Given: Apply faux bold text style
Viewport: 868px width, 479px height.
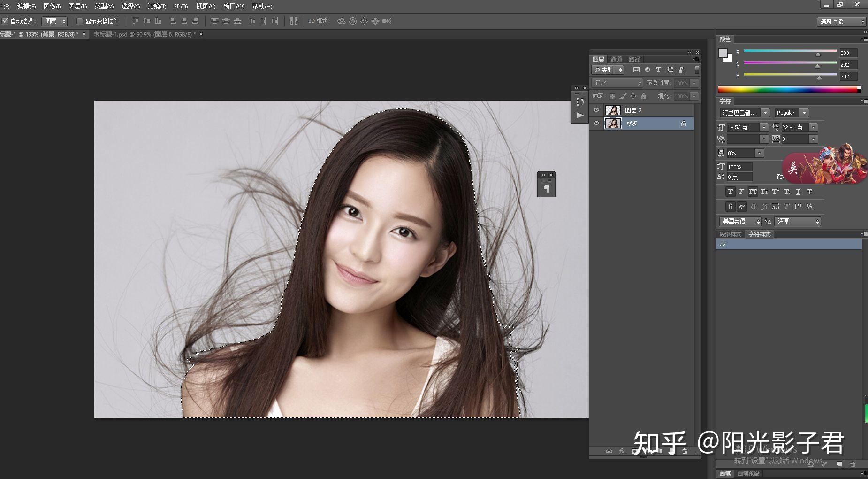Looking at the screenshot, I should click(x=730, y=192).
